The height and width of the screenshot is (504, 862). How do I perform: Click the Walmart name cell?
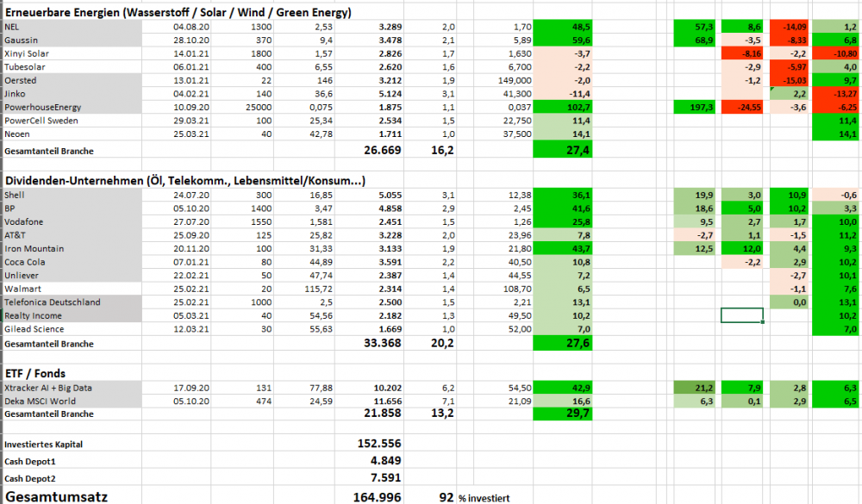[72, 289]
